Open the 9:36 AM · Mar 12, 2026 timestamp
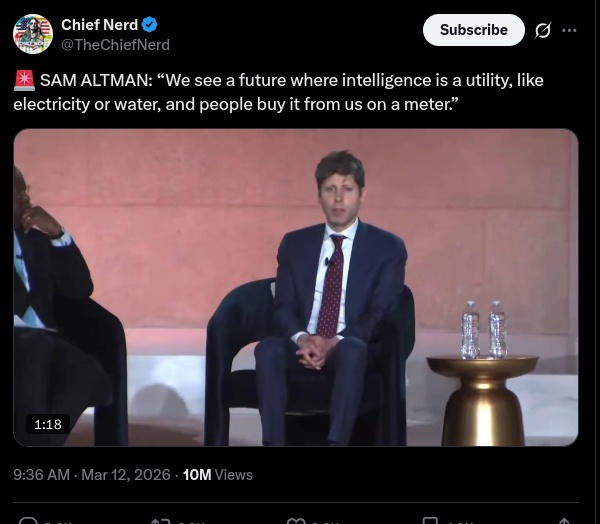Screen dimensions: 600x524 click(92, 475)
